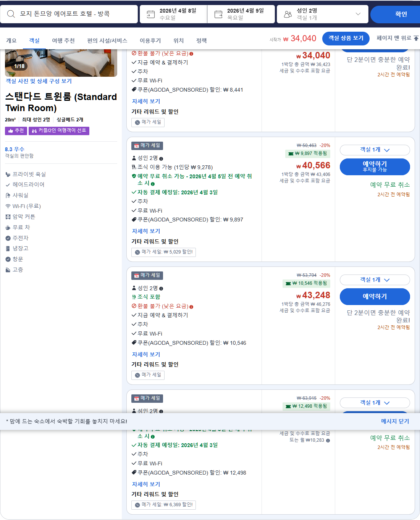Expand the 성인 2명 guest selector
This screenshot has height=520, width=420.
click(323, 14)
